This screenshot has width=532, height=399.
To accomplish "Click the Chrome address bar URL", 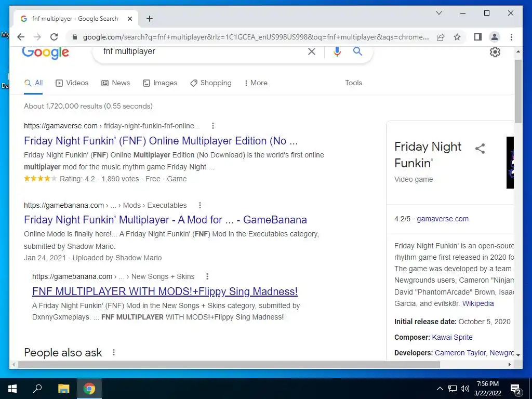I will click(x=256, y=37).
